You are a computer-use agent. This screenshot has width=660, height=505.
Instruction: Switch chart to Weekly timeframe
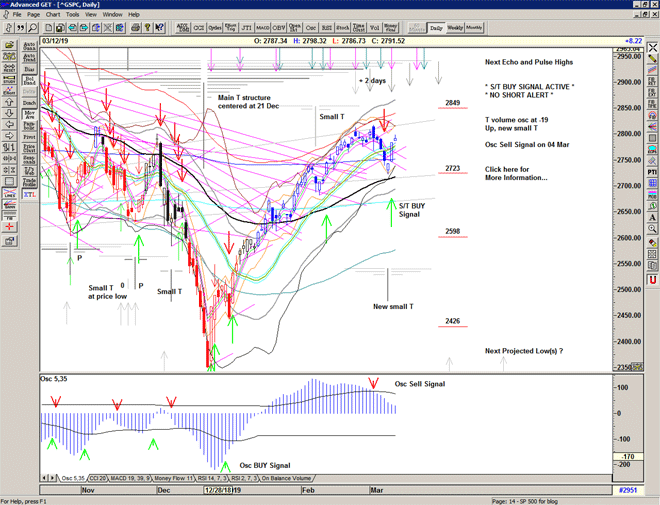tap(455, 28)
